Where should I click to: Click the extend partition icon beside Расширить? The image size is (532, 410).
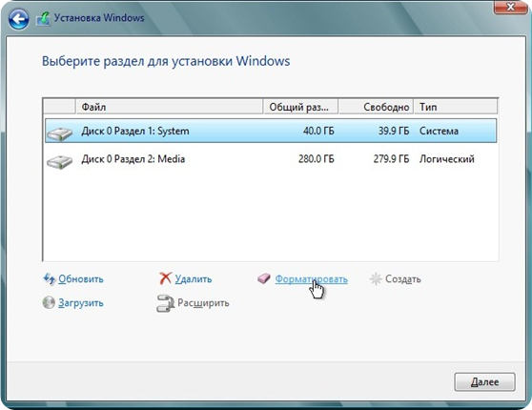[165, 303]
